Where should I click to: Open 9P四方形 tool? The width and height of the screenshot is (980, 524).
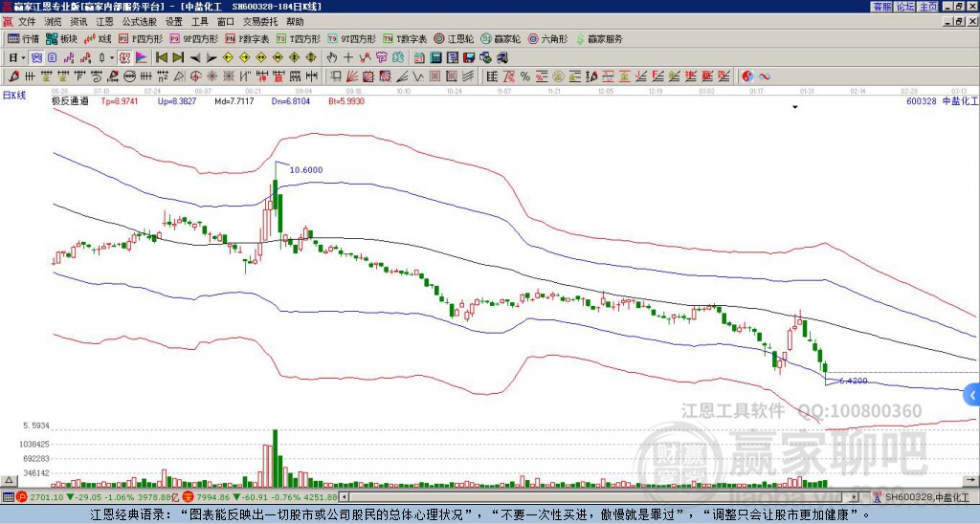(x=193, y=38)
